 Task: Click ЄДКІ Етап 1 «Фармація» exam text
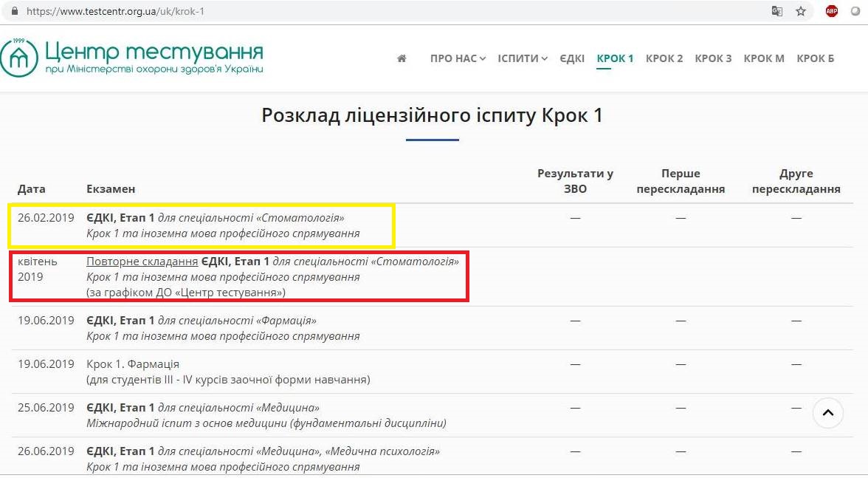tap(201, 321)
